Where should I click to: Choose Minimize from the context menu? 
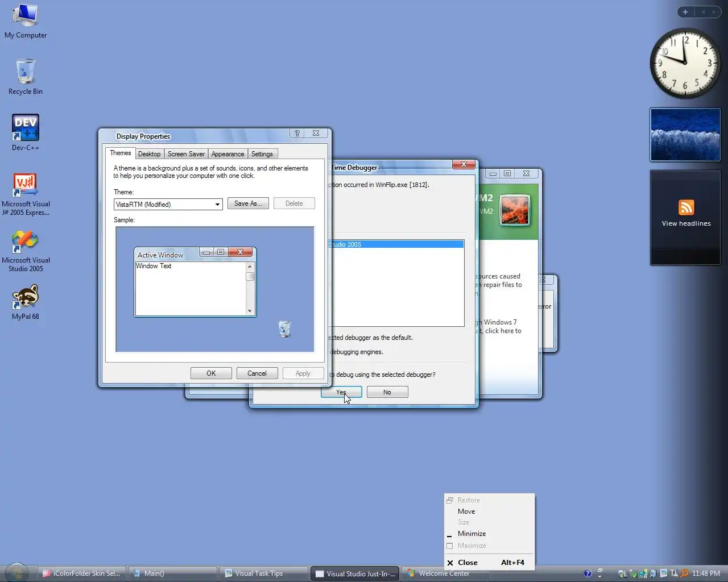pos(489,534)
